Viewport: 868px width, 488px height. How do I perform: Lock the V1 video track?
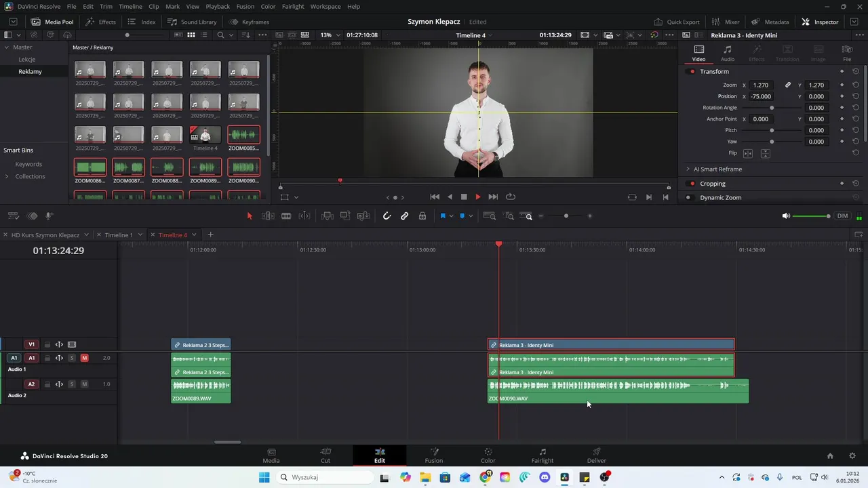(47, 345)
